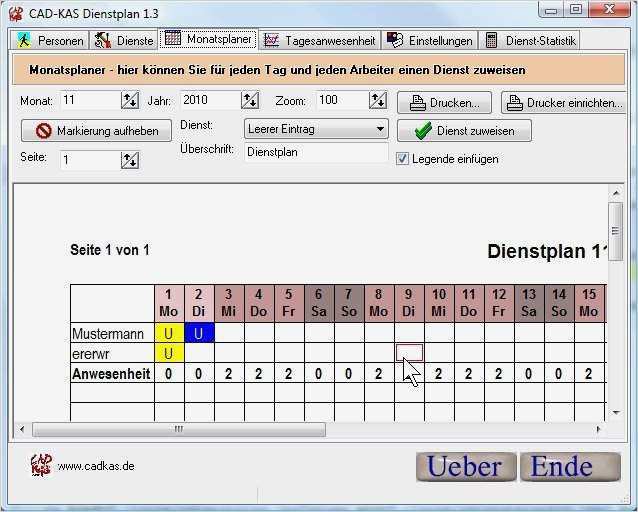Click Dienst zuweisen button
Viewport: 638px width, 512px height.
(x=464, y=131)
